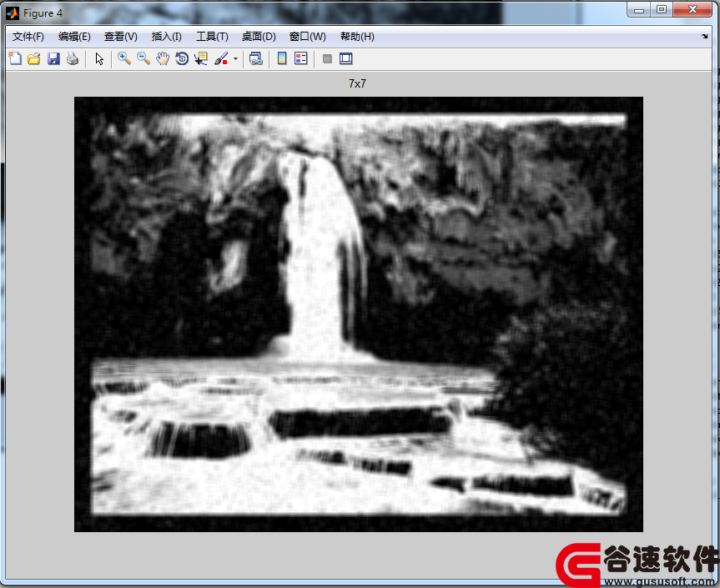Viewport: 720px width, 588px height.
Task: Open the 桌面(D) menu
Action: [x=259, y=37]
